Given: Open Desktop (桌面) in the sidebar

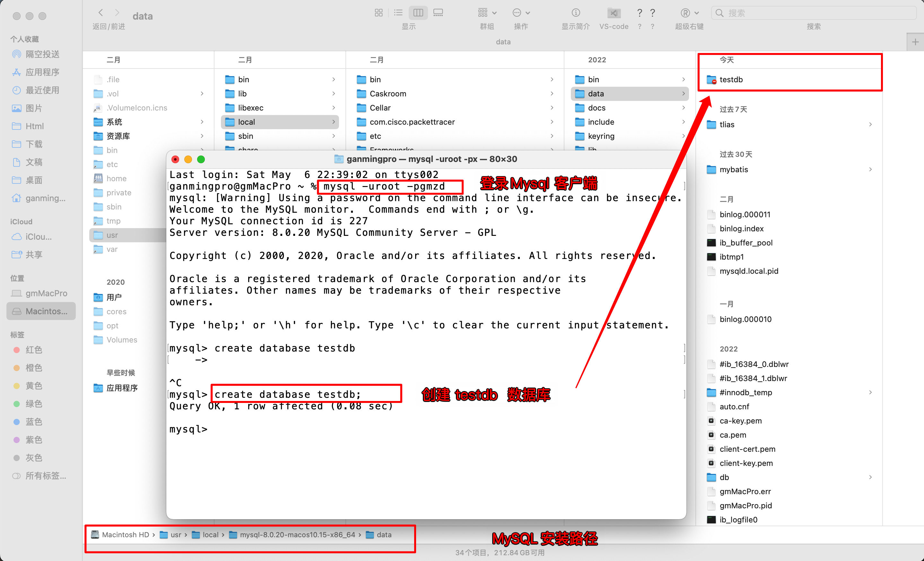Looking at the screenshot, I should [x=41, y=181].
